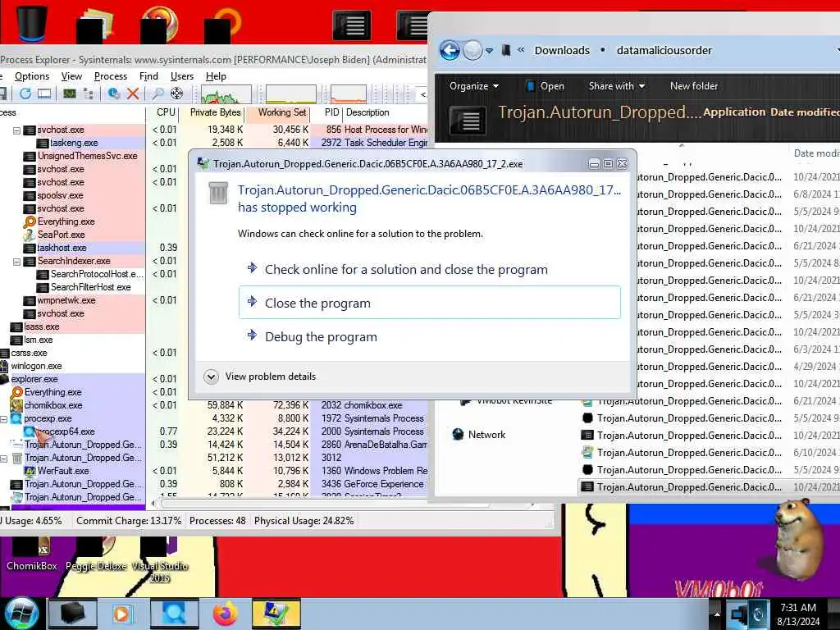
Task: Click the Network icon in navigation pane
Action: tap(458, 435)
